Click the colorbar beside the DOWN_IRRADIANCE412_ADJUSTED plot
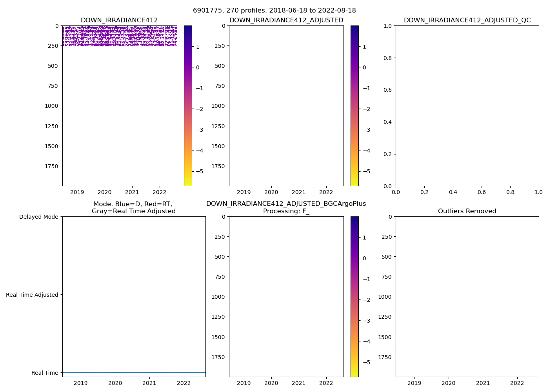Viewport: 549px width, 392px height. (x=354, y=106)
